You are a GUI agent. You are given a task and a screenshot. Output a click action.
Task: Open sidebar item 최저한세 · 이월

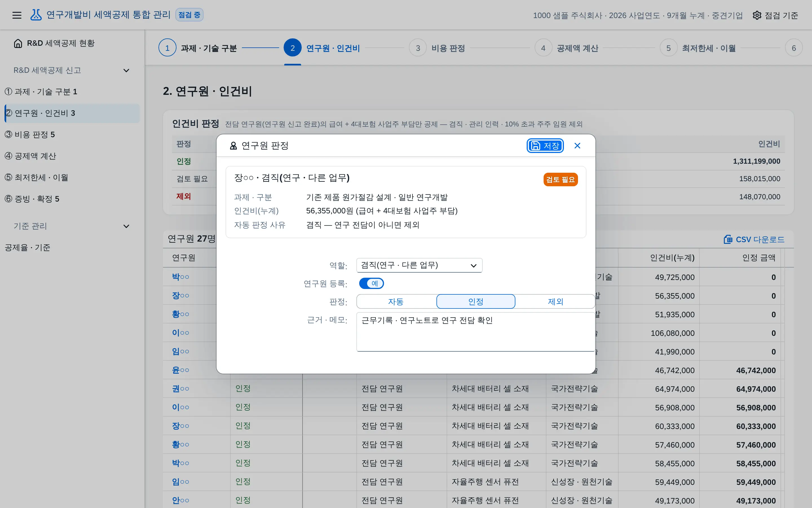(x=72, y=178)
